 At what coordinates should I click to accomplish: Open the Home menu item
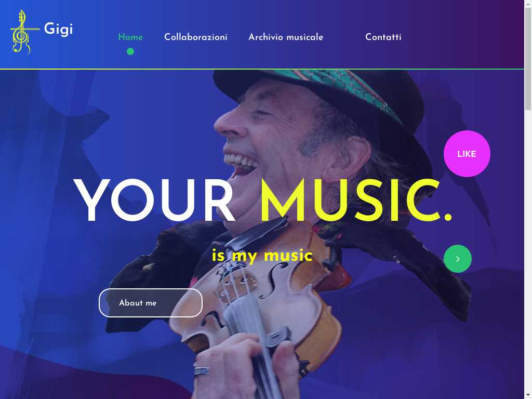(x=130, y=37)
